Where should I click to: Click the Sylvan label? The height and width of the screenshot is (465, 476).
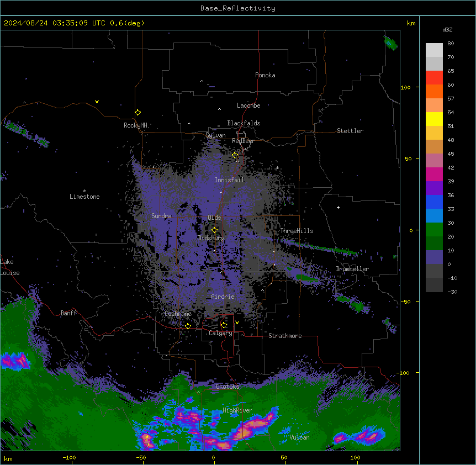(x=215, y=135)
